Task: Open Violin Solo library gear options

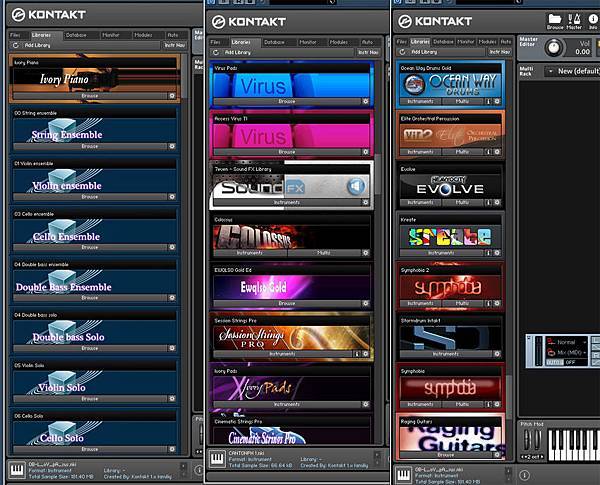Action: (x=172, y=399)
